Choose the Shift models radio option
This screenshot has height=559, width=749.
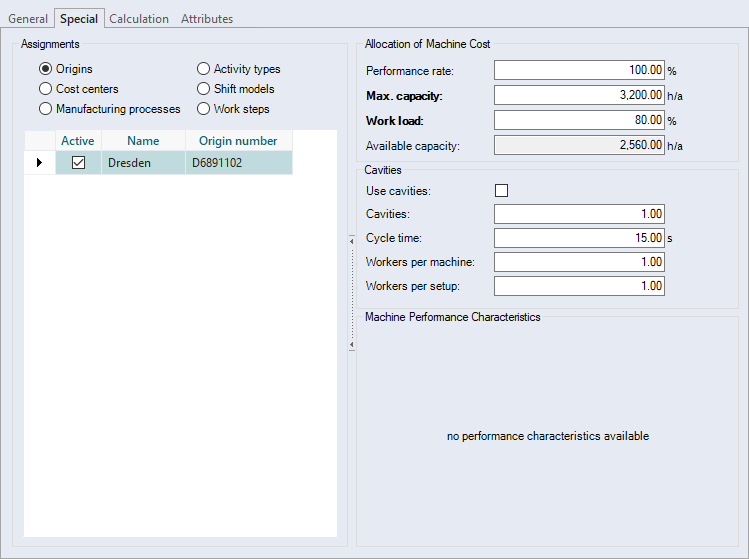204,89
